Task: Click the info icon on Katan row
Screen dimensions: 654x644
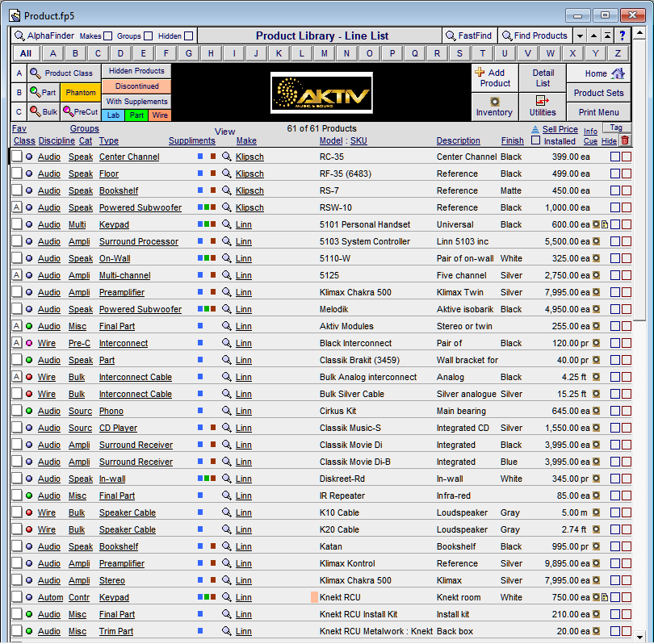Action: pyautogui.click(x=597, y=546)
